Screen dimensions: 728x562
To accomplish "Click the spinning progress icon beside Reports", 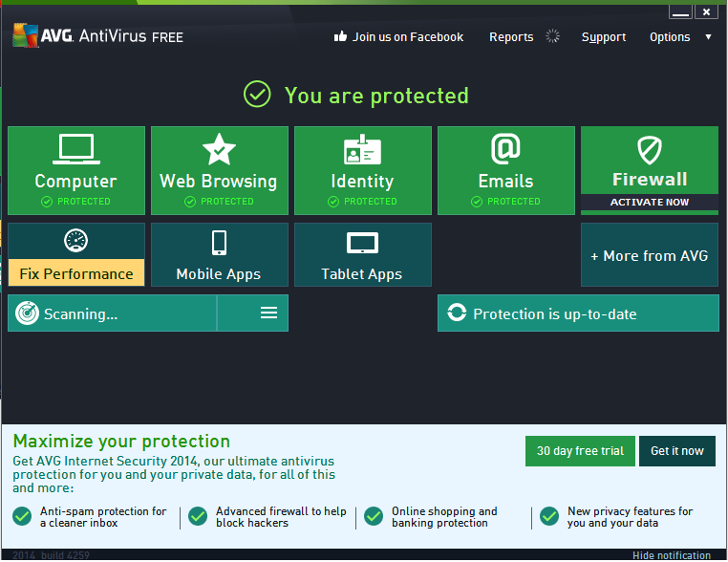I will point(552,36).
